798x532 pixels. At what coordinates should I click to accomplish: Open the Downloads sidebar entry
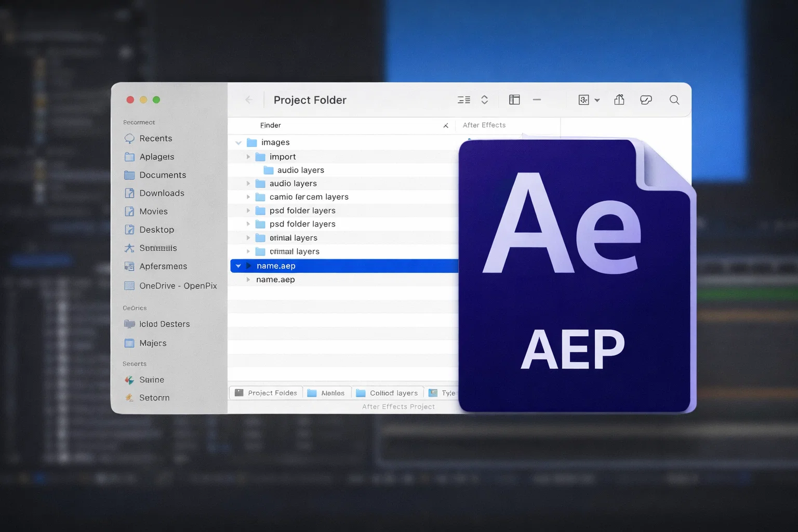pyautogui.click(x=161, y=193)
